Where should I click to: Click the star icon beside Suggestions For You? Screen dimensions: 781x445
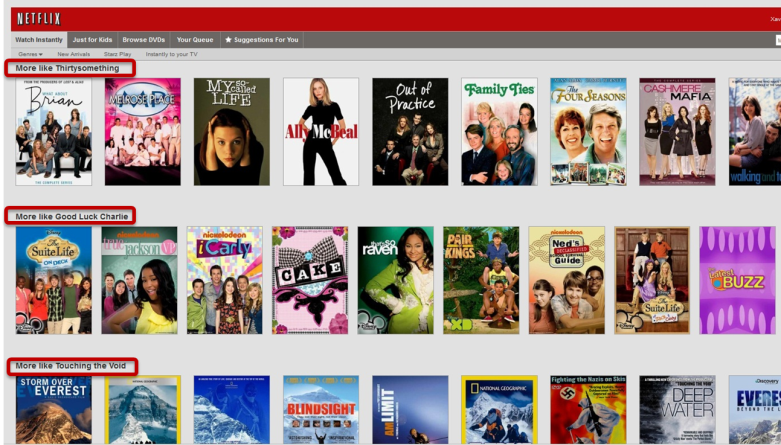point(228,40)
